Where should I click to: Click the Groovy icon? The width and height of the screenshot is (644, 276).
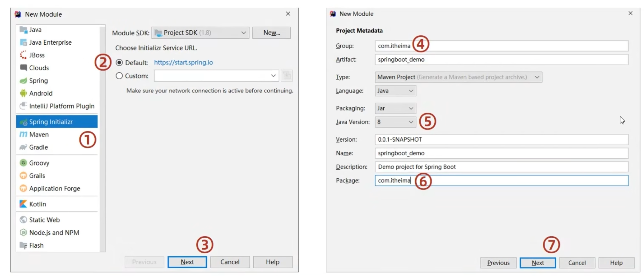click(x=23, y=163)
